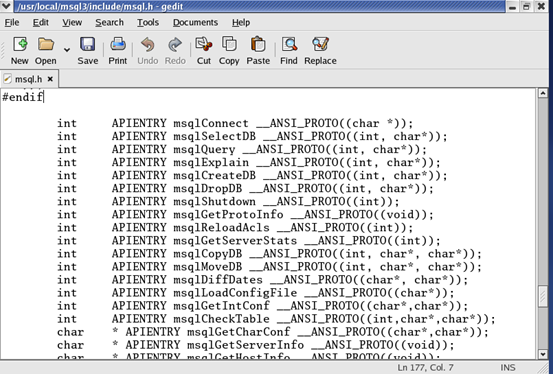Open the Search menu
Image resolution: width=553 pixels, height=374 pixels.
109,23
